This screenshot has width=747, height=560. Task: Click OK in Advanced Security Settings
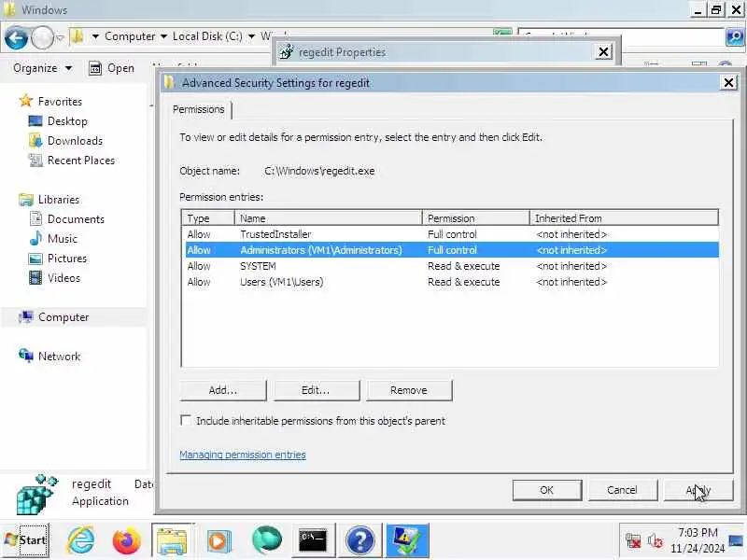pyautogui.click(x=547, y=490)
